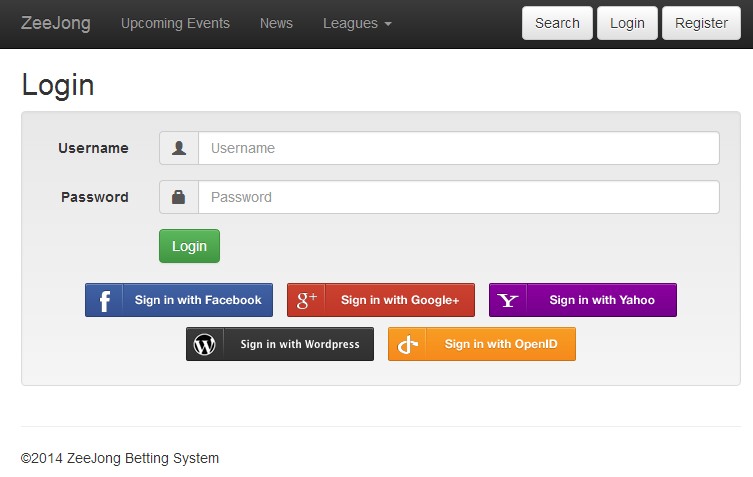Expand the Leagues dropdown menu
Screen dimensions: 753x477
pyautogui.click(x=357, y=23)
